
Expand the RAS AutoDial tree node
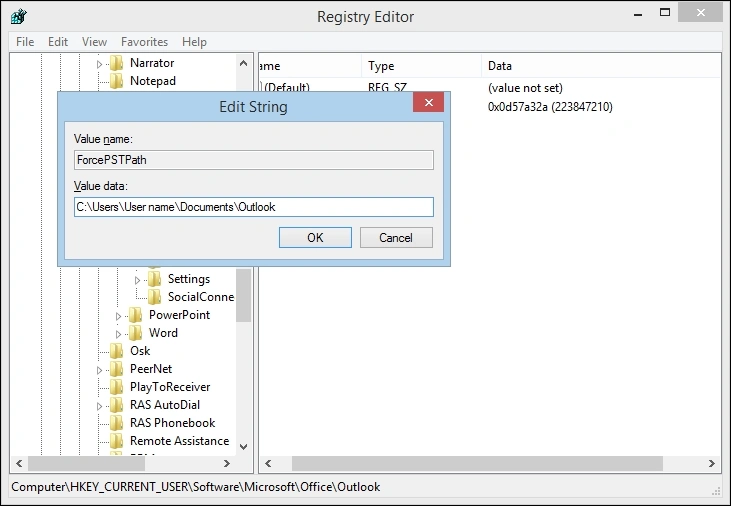99,406
